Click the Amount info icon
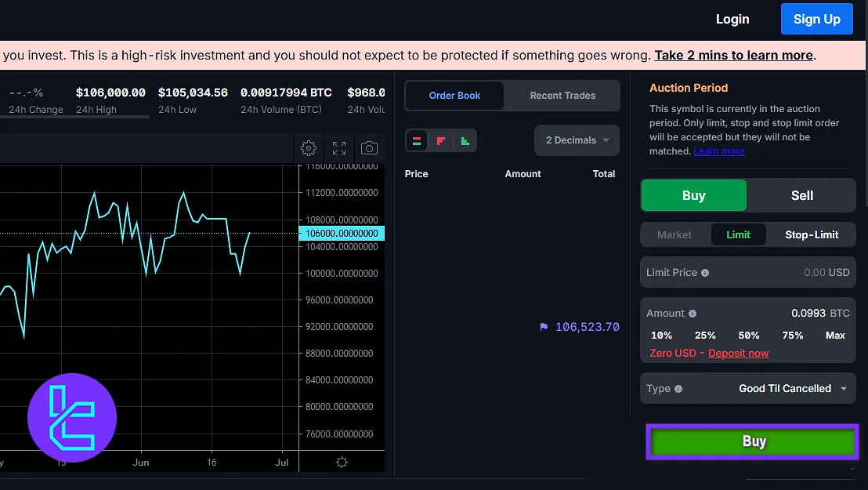This screenshot has width=868, height=490. coord(693,314)
